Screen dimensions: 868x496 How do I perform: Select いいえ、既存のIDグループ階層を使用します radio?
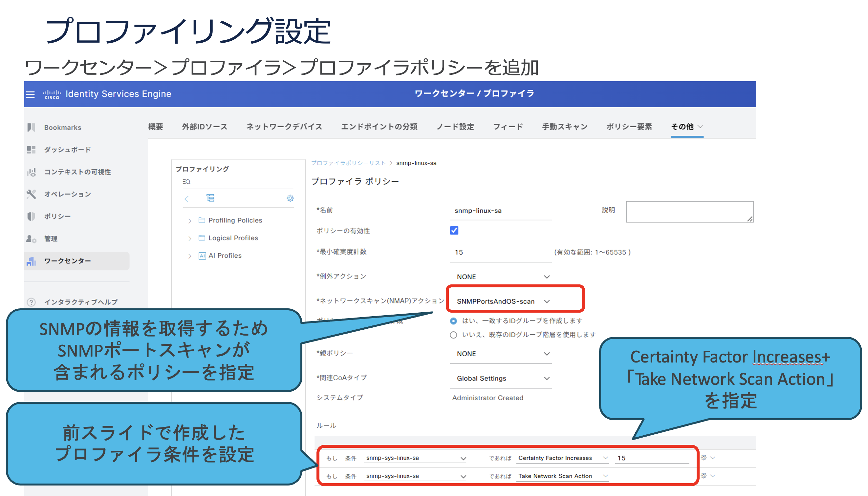pyautogui.click(x=453, y=335)
